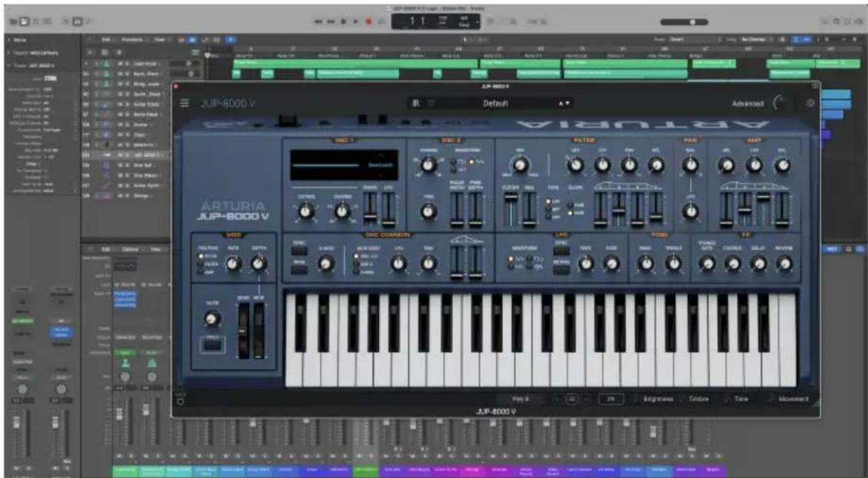Click the Brightness macro in the bottom bar

pos(659,400)
